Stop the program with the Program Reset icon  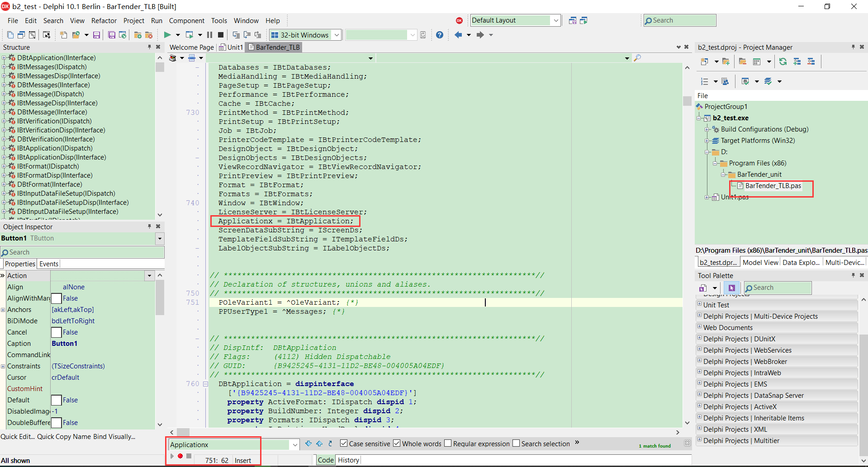tap(221, 34)
